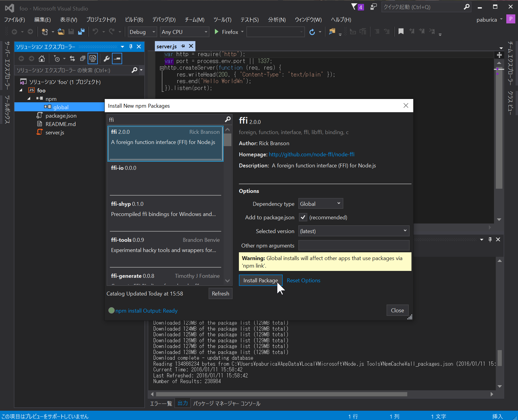The width and height of the screenshot is (518, 420).
Task: Open the Selected version (latest) dropdown
Action: (x=354, y=231)
